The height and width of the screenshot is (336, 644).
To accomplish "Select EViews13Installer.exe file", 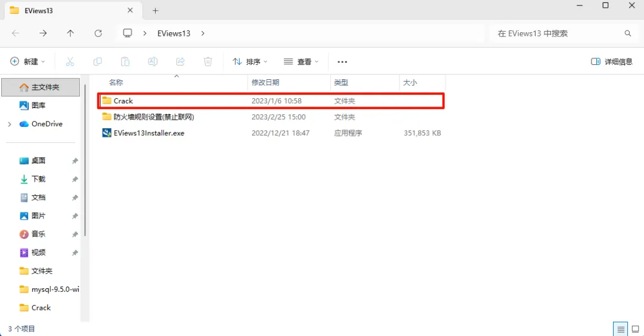I will tap(271, 133).
